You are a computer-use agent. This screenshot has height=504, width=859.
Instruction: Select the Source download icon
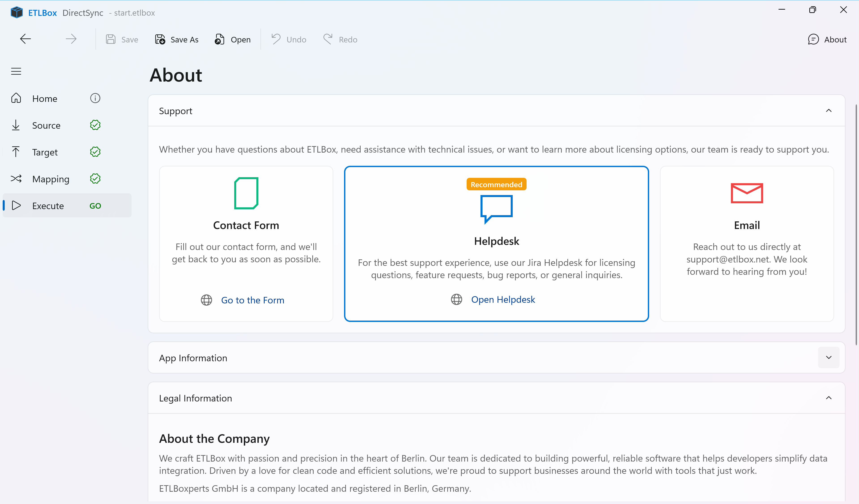[x=16, y=125]
